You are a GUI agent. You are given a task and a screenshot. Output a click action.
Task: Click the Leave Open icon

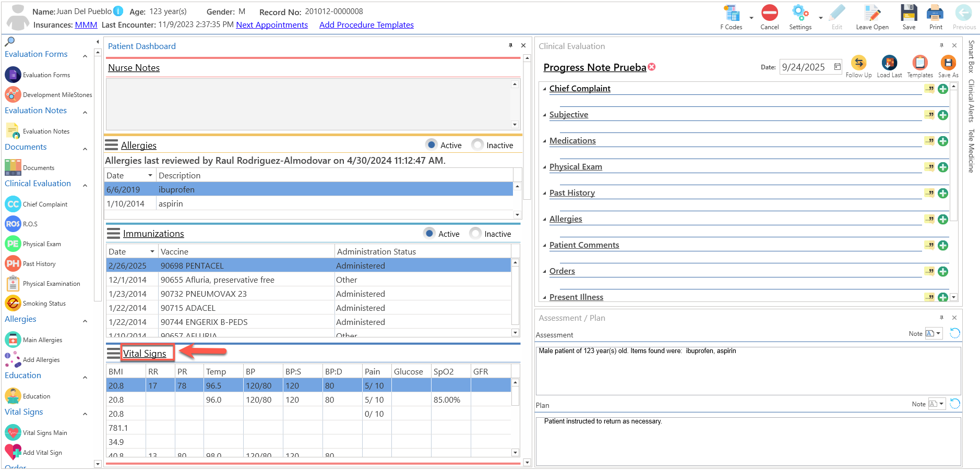(872, 13)
